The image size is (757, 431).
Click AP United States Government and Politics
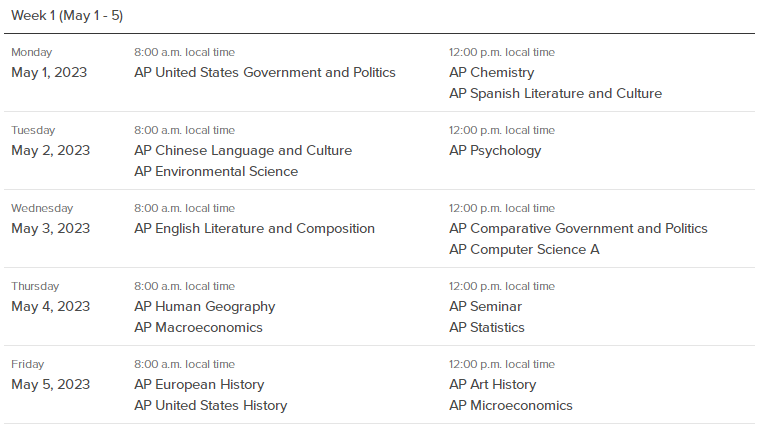pos(265,72)
